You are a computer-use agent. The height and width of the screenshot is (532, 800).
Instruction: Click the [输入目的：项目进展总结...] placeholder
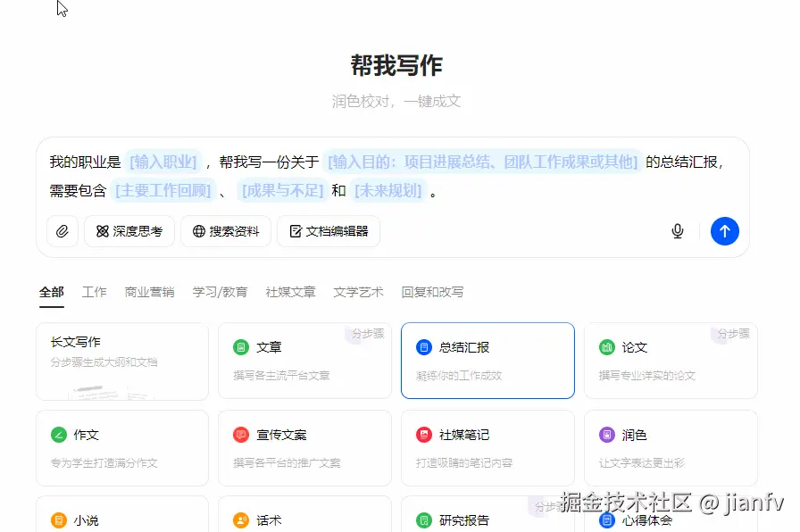[483, 162]
